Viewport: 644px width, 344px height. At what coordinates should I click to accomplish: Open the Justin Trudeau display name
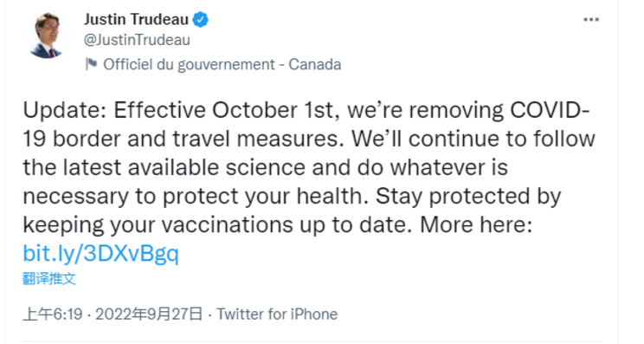click(136, 19)
